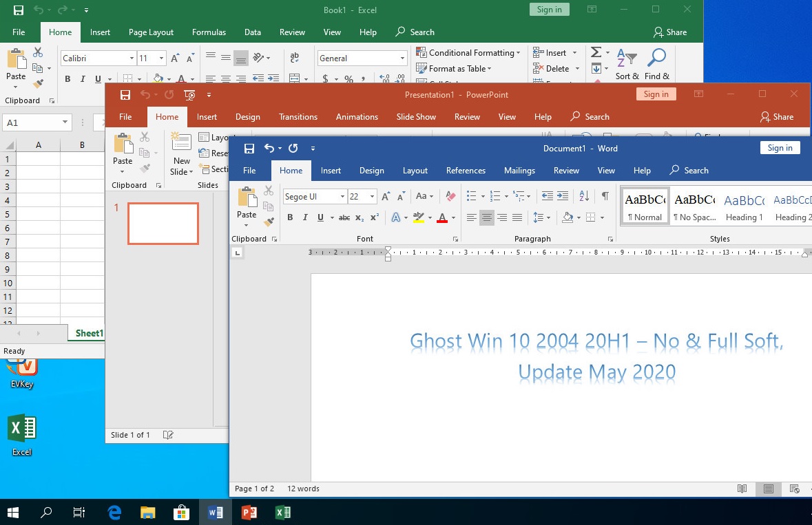Click Share in Excel window
This screenshot has height=525, width=812.
670,32
